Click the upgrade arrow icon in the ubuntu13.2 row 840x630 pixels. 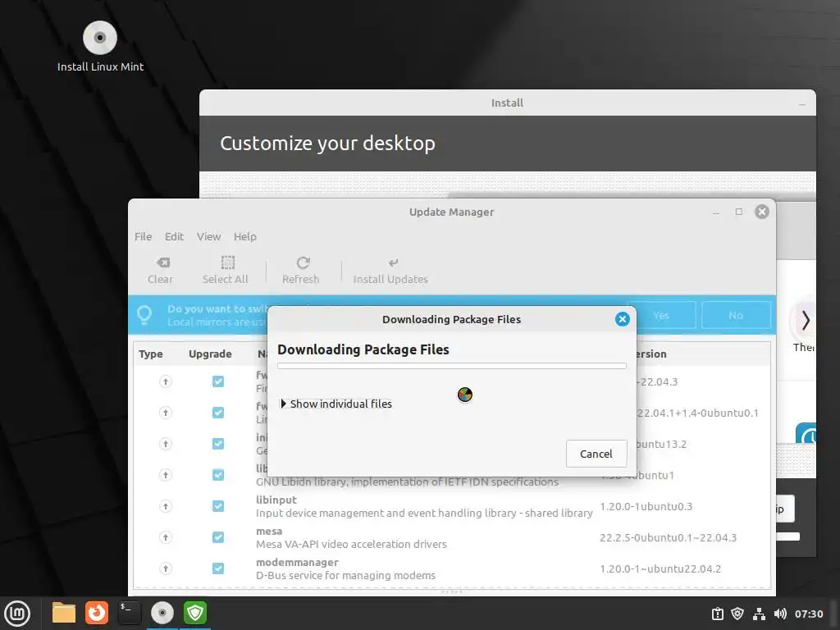(x=166, y=444)
